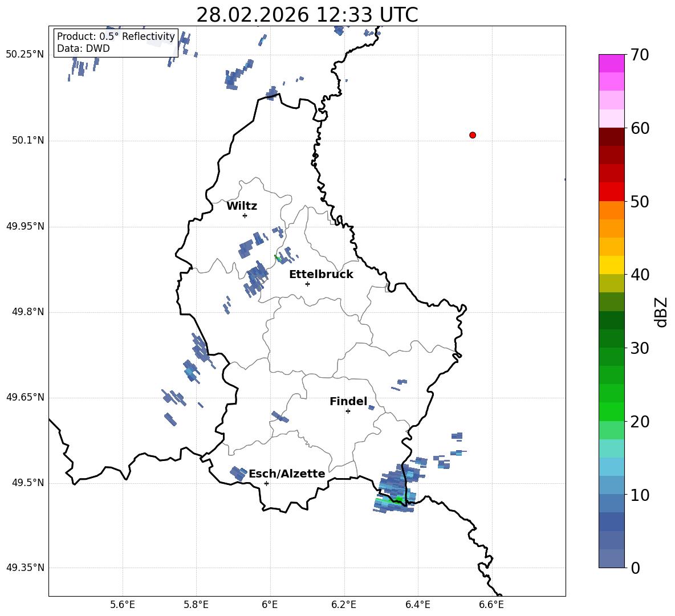Click the radar echo west of Esch/Alzette
The width and height of the screenshot is (675, 616).
point(238,473)
